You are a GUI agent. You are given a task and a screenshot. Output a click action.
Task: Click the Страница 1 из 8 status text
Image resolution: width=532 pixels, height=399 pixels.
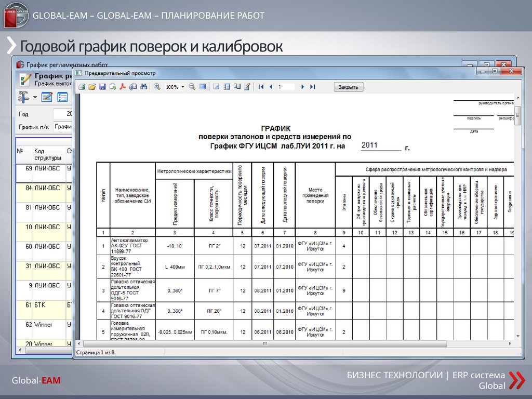96,353
